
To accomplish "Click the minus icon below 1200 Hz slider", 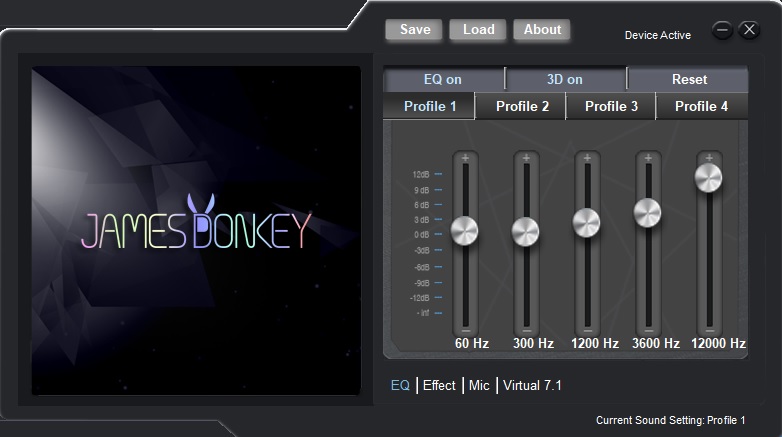I will click(587, 331).
